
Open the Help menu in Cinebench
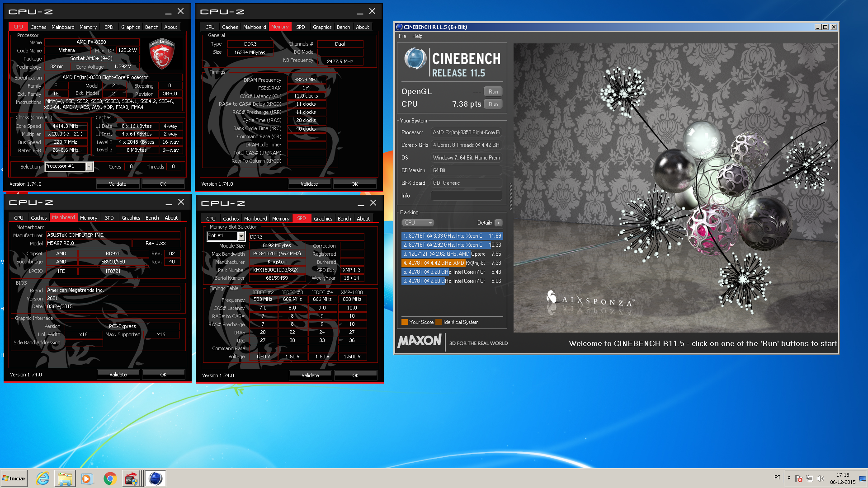[417, 36]
